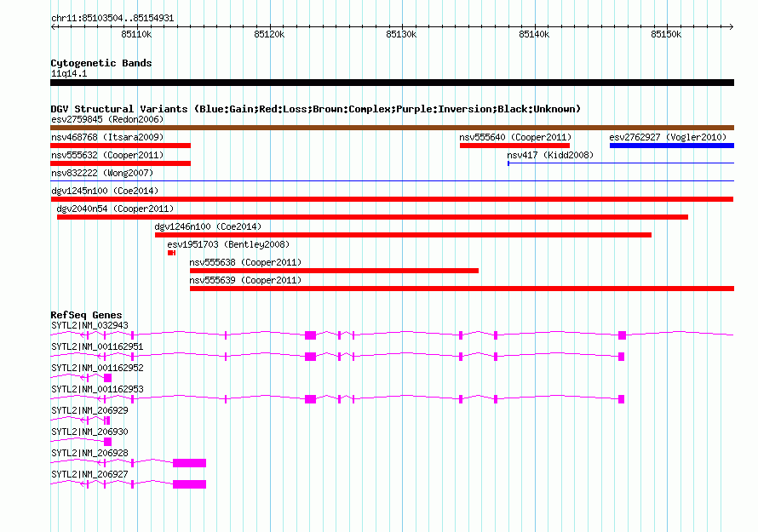This screenshot has height=532, width=758.
Task: Click the black 11q14.1 cytogenetic band bar
Action: 392,83
